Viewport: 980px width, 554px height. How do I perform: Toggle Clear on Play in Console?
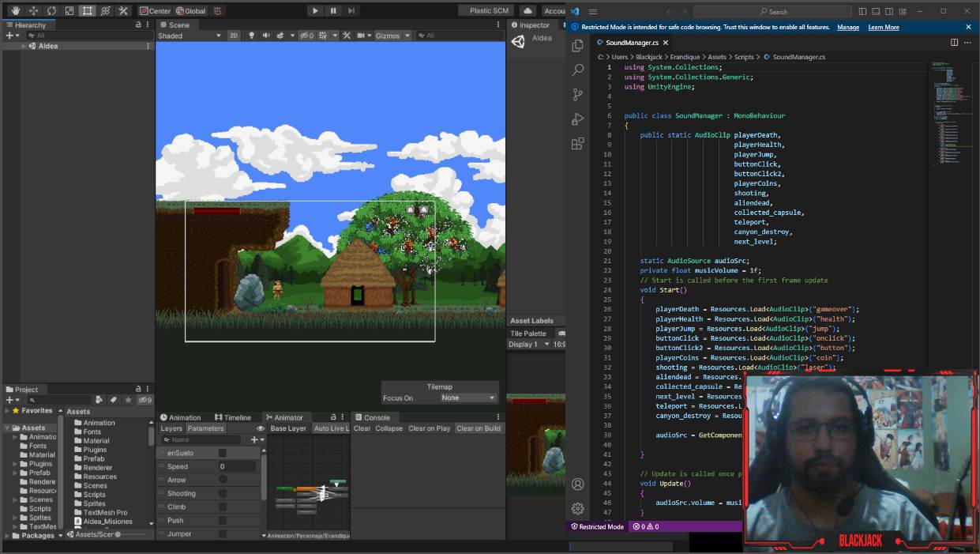429,428
